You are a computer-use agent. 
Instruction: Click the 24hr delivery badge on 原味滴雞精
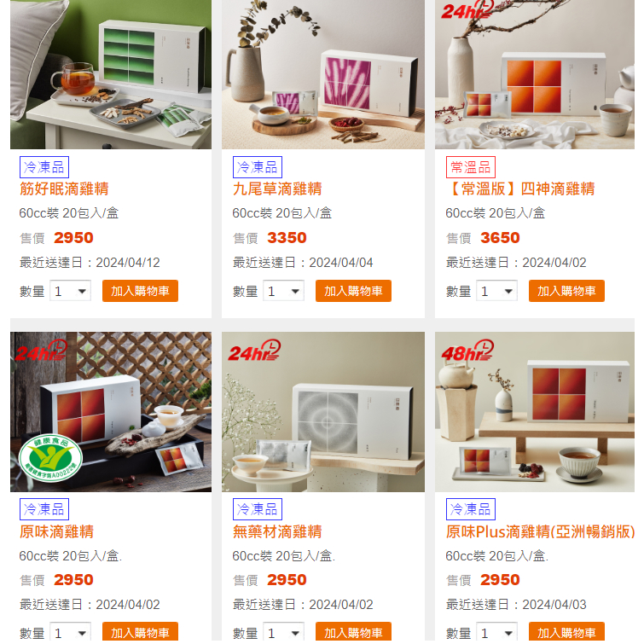coord(41,351)
